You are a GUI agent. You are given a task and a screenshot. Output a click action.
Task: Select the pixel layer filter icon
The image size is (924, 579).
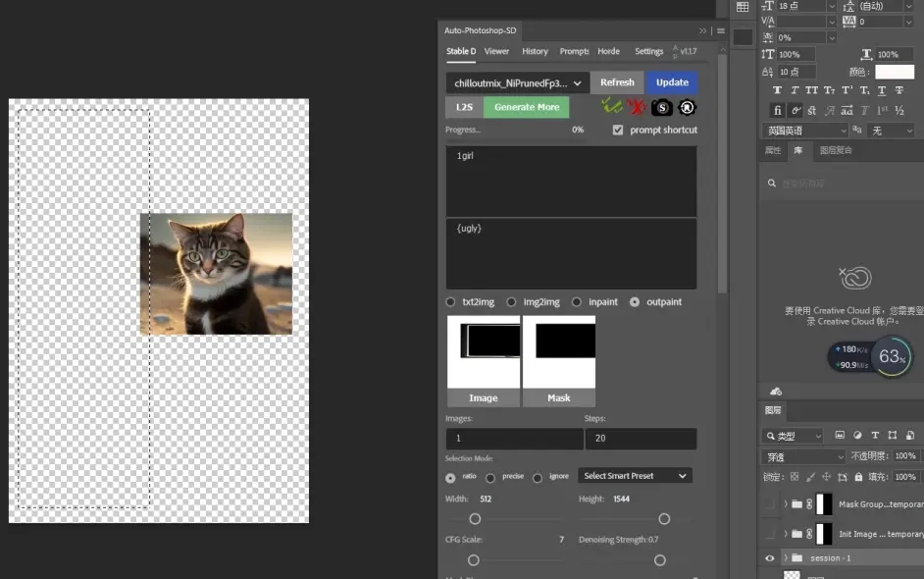[840, 436]
